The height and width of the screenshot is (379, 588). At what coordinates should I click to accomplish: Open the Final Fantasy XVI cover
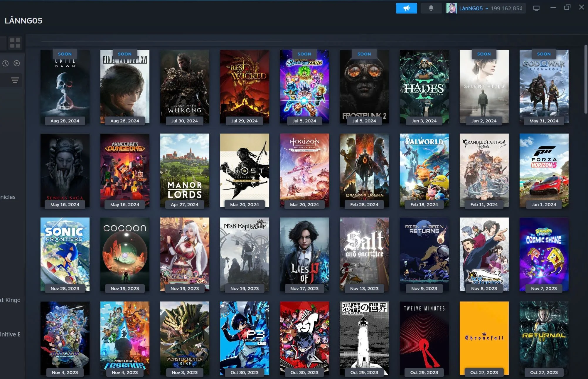(125, 87)
